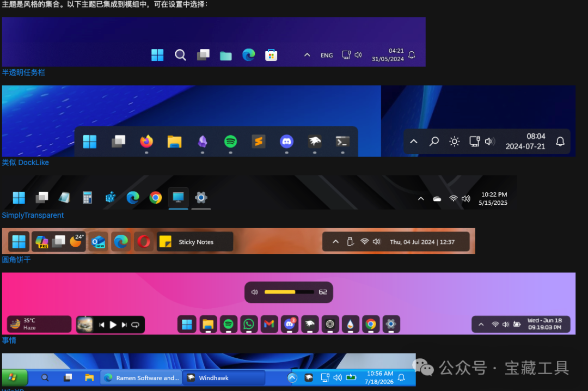The height and width of the screenshot is (391, 588).
Task: Click the media album thumbnail
Action: 85,325
